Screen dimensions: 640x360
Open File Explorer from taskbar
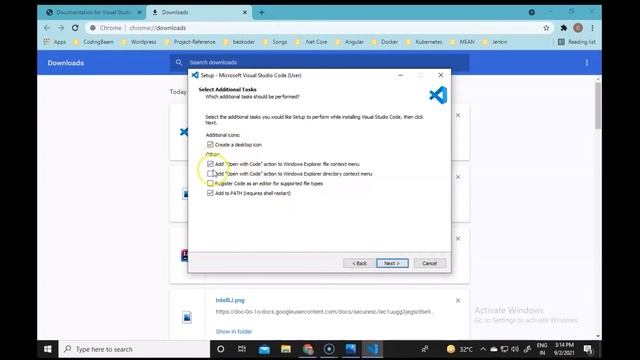[286, 349]
